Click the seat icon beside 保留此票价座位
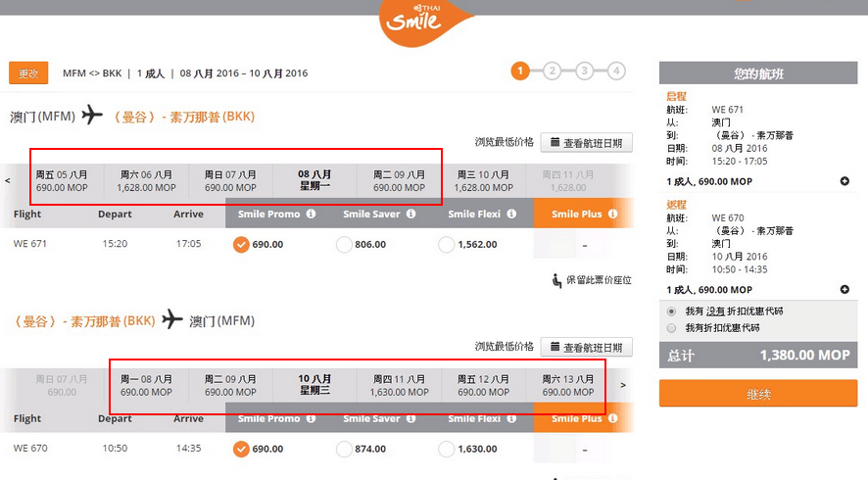Image resolution: width=868 pixels, height=480 pixels. click(556, 281)
